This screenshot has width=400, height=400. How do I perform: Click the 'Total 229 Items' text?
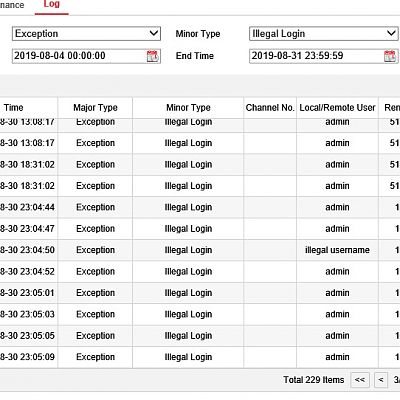click(x=314, y=380)
